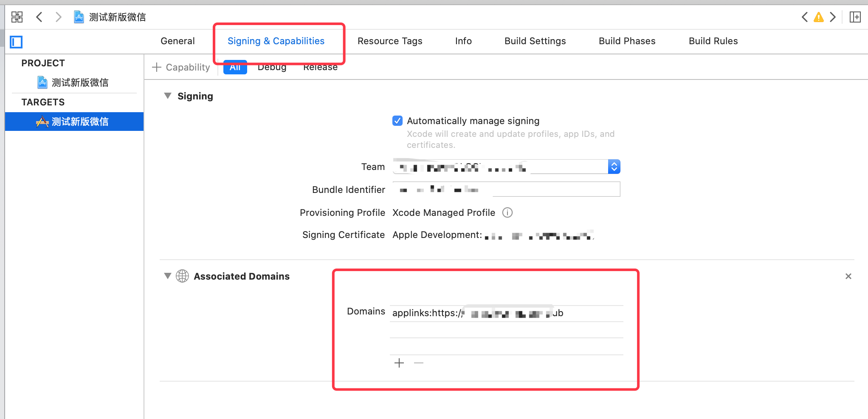Go back in editor history
Viewport: 868px width, 419px height.
pyautogui.click(x=39, y=17)
